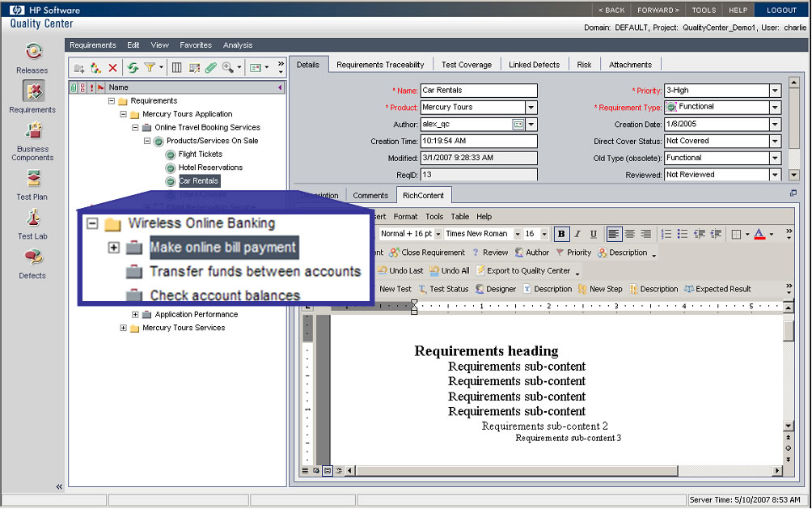Toggle right text alignment

(645, 235)
